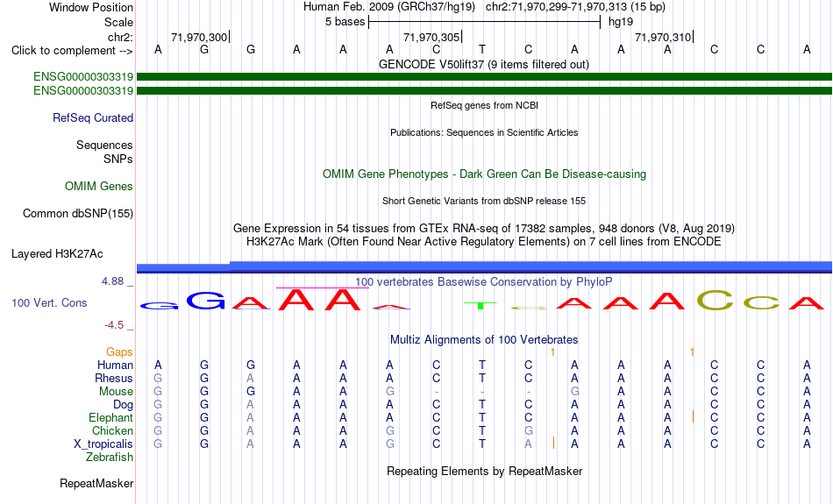This screenshot has height=504, width=833.
Task: Click the green T conservation logo letter
Action: pyautogui.click(x=481, y=305)
